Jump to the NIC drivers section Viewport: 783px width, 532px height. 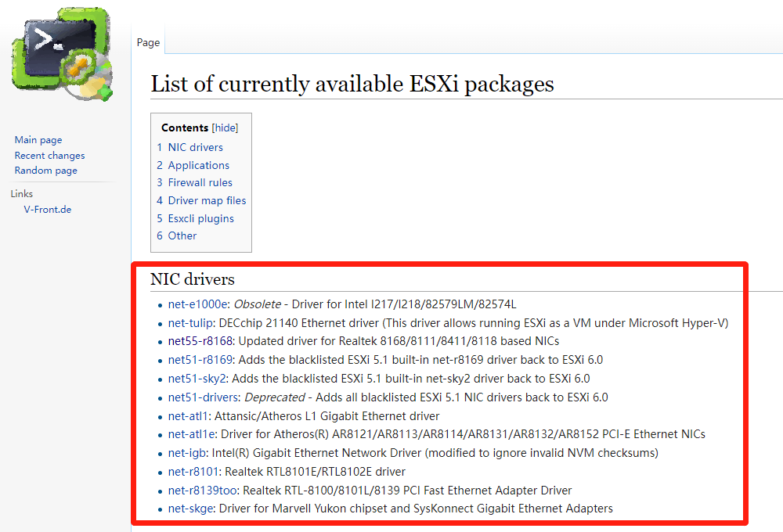coord(194,147)
